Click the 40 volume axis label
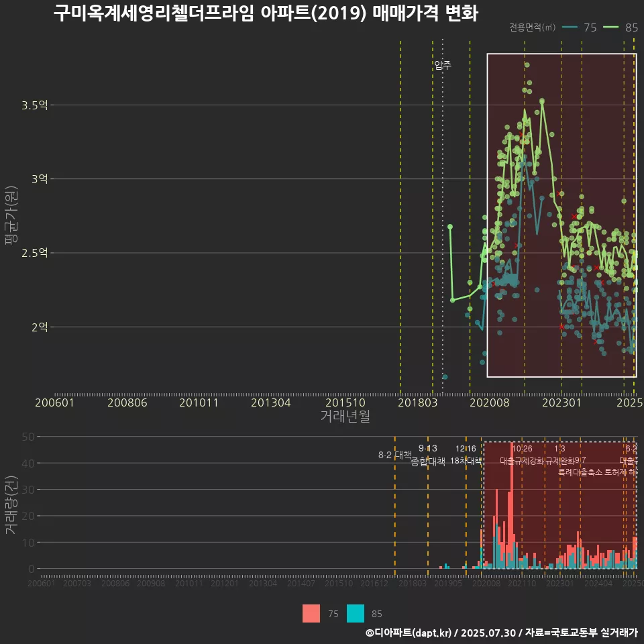 pyautogui.click(x=28, y=464)
